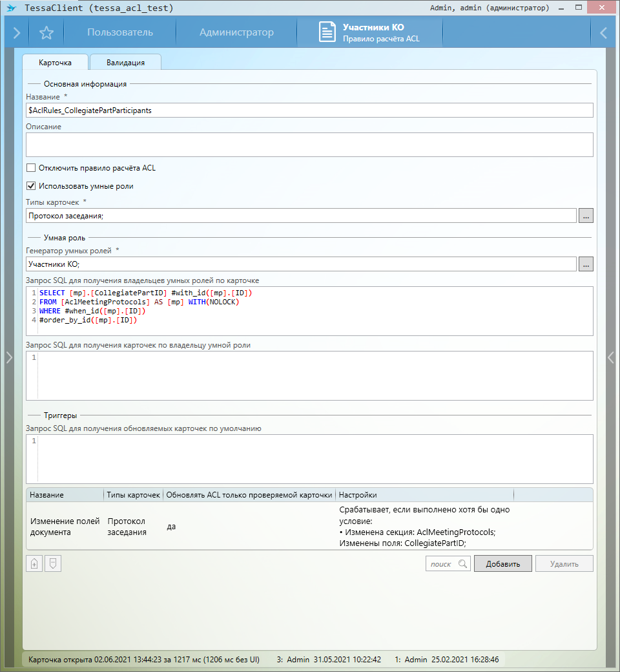Open card type picker next to 'Протокол заседания'
The width and height of the screenshot is (620, 672).
(586, 216)
